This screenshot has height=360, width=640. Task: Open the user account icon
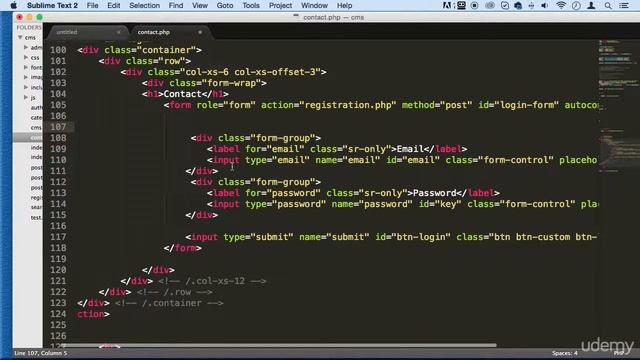coord(591,5)
